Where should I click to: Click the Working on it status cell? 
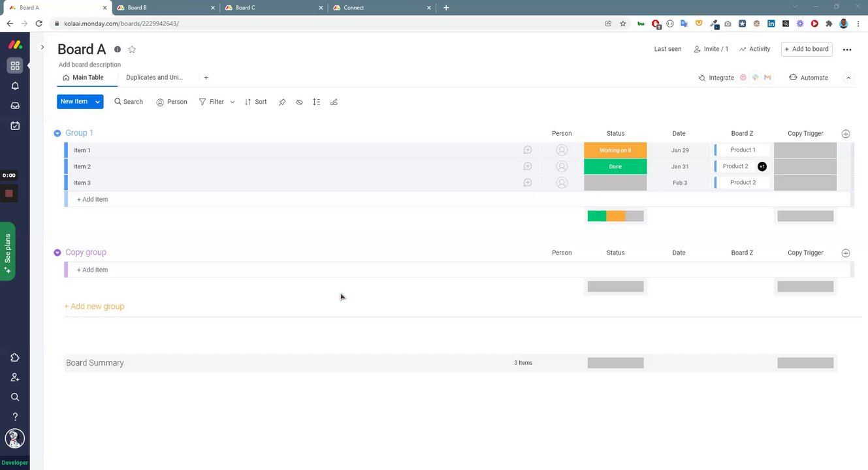point(615,150)
